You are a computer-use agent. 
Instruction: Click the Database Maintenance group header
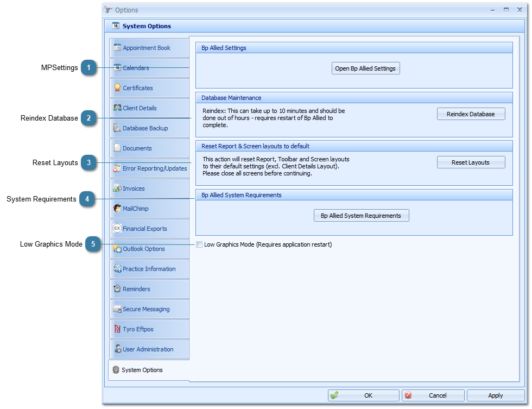pyautogui.click(x=354, y=98)
